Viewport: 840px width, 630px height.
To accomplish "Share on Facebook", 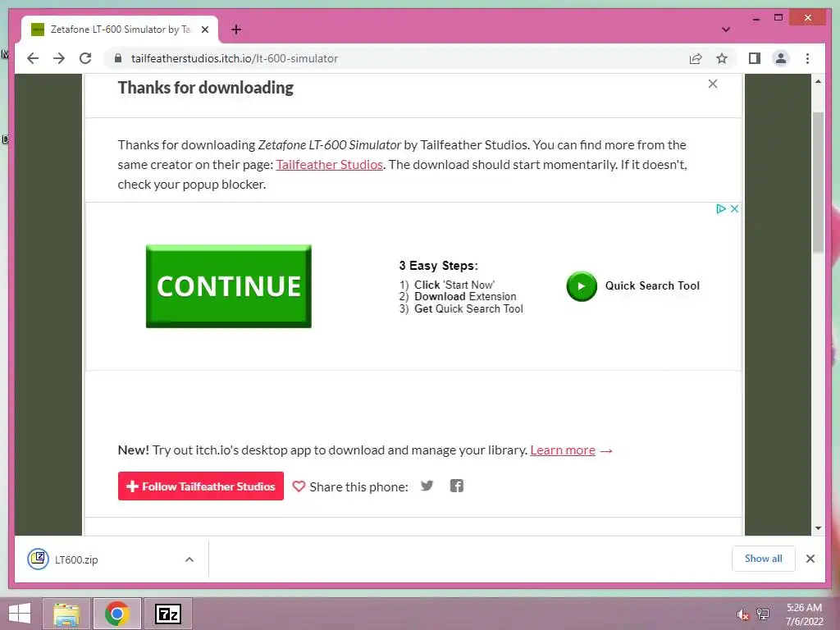I will [x=456, y=486].
